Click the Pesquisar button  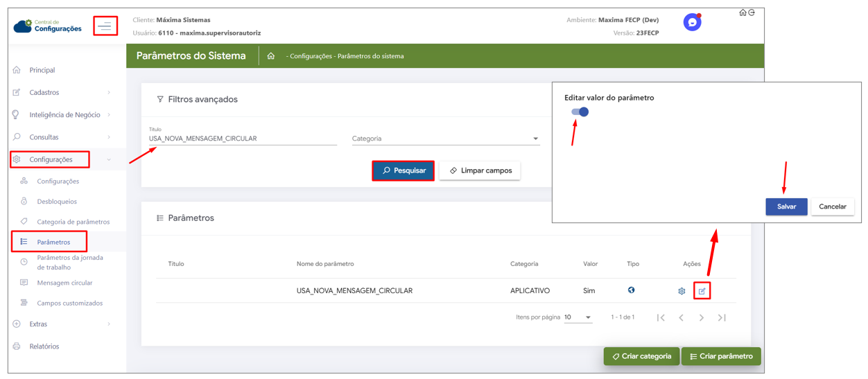click(403, 170)
